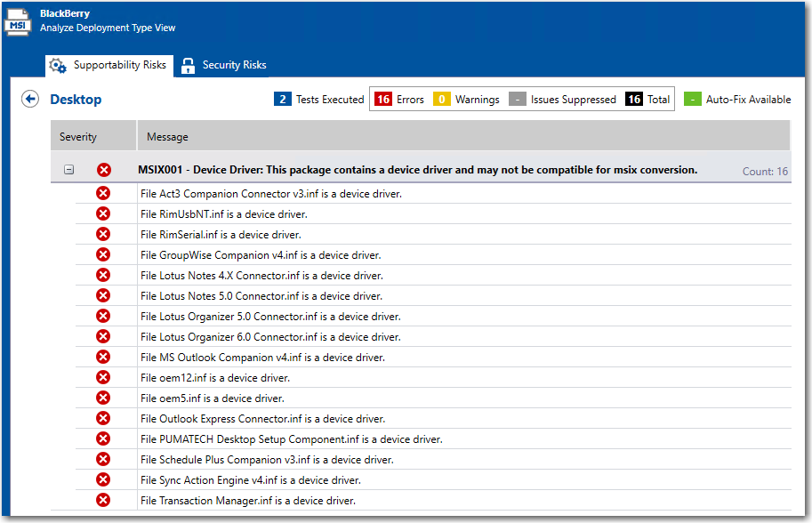Click the red Errors count badge
812x523 pixels.
pyautogui.click(x=383, y=100)
